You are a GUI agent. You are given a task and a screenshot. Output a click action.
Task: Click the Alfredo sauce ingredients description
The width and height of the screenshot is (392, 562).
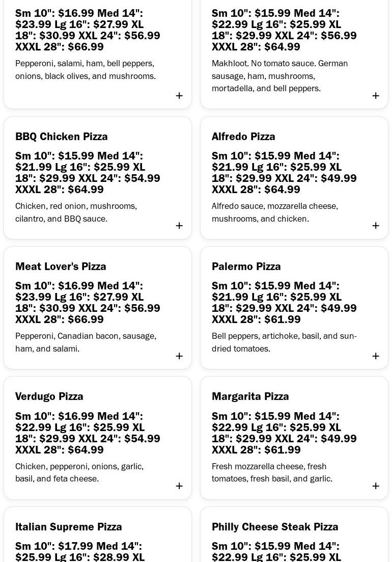275,212
